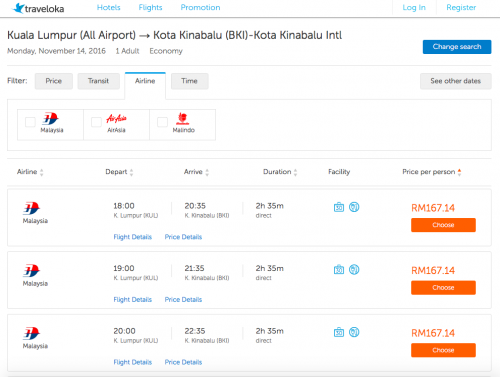Sort results by Price per person
Image resolution: width=500 pixels, height=377 pixels.
tap(432, 172)
